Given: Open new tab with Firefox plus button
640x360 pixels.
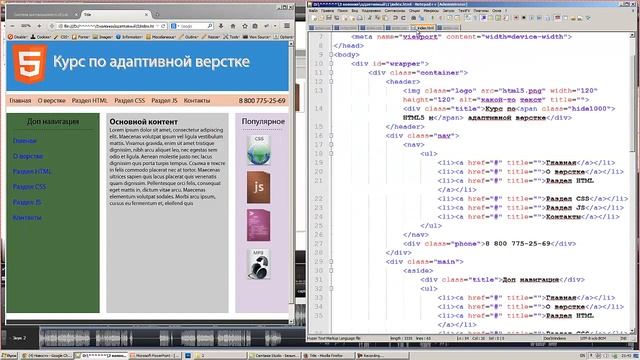Looking at the screenshot, I should (x=157, y=14).
